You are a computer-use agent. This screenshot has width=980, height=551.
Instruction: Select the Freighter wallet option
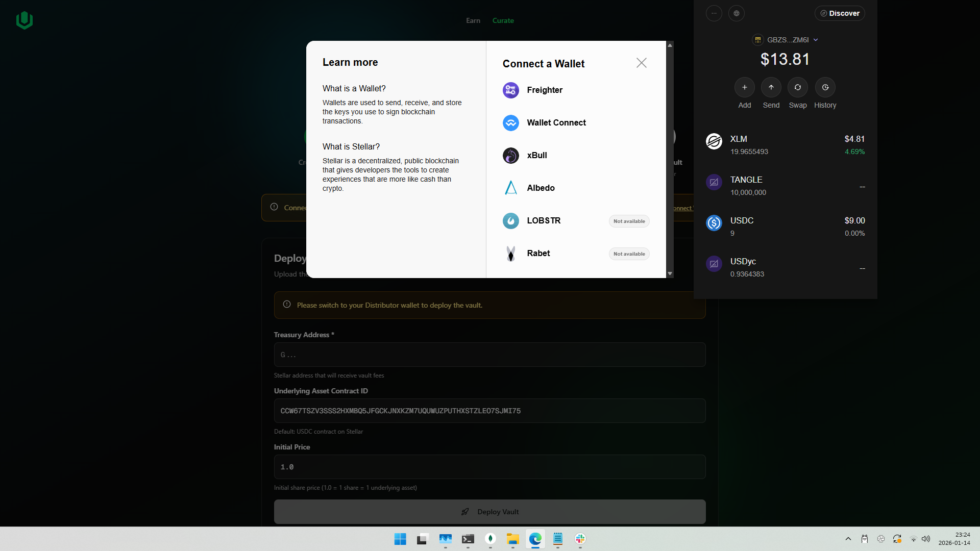(544, 90)
